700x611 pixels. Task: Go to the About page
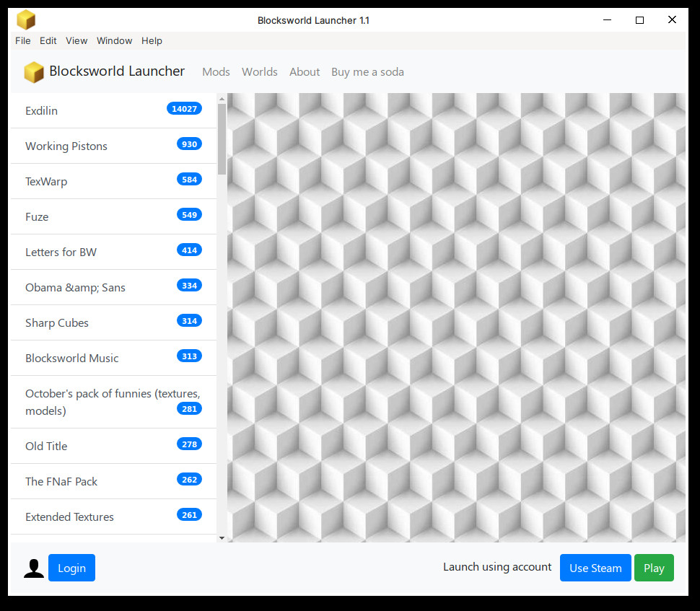(x=305, y=72)
